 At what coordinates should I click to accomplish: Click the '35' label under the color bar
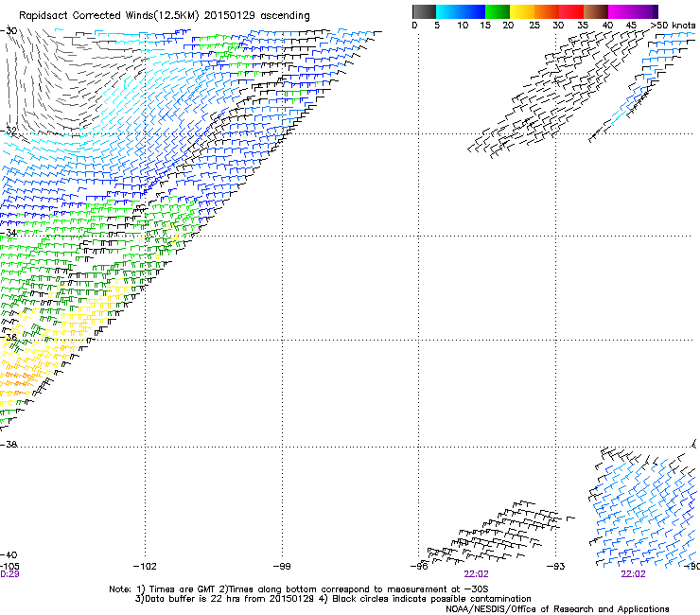click(583, 26)
